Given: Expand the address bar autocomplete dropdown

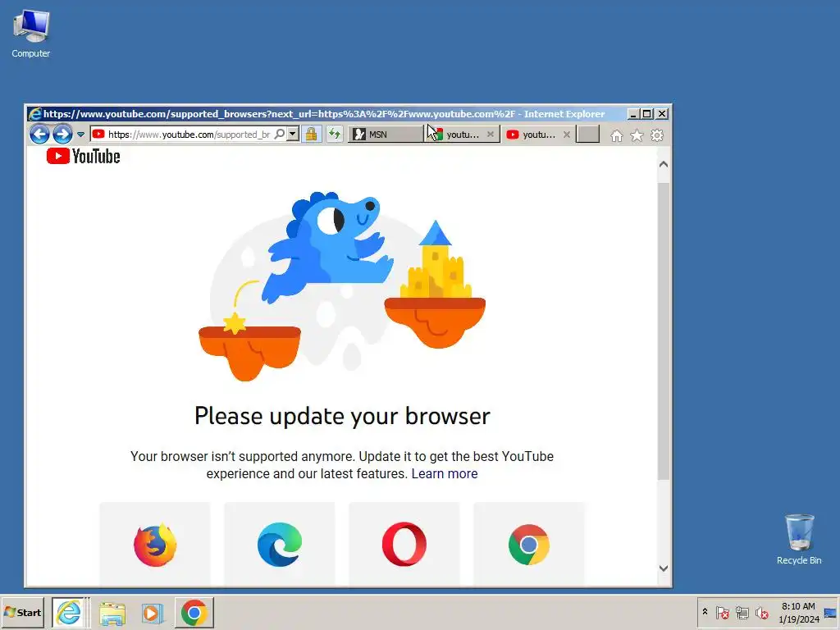Looking at the screenshot, I should point(293,134).
